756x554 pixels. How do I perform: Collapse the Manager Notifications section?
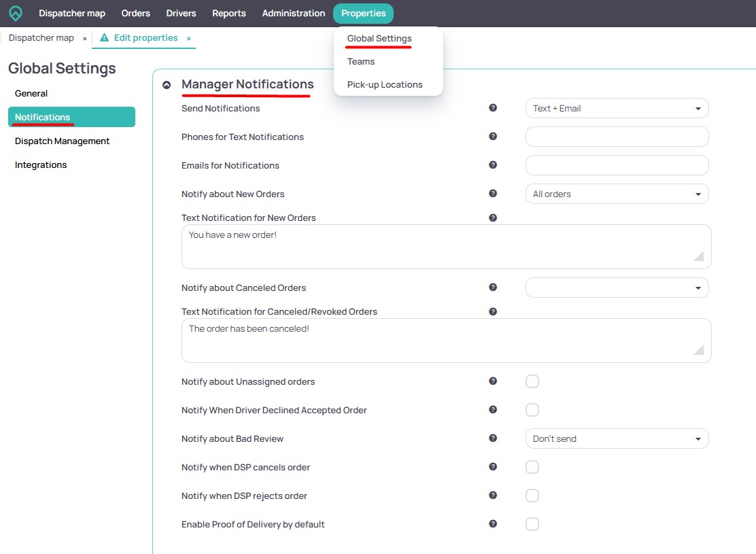167,85
